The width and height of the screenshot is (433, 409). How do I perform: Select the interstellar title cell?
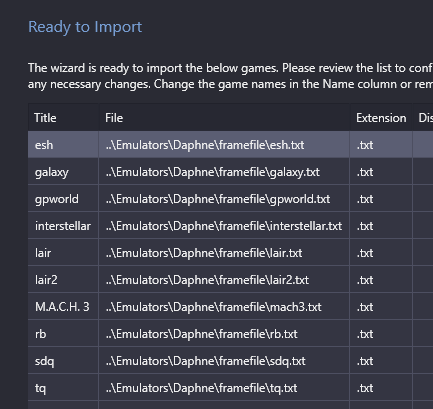point(63,226)
